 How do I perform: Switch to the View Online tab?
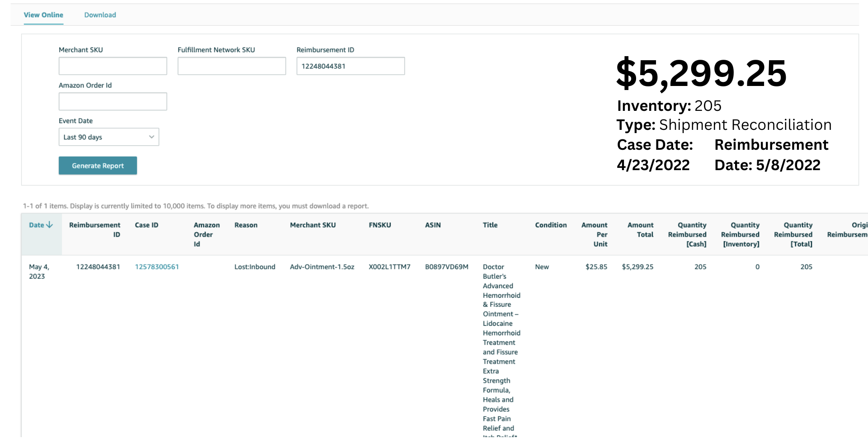[43, 15]
